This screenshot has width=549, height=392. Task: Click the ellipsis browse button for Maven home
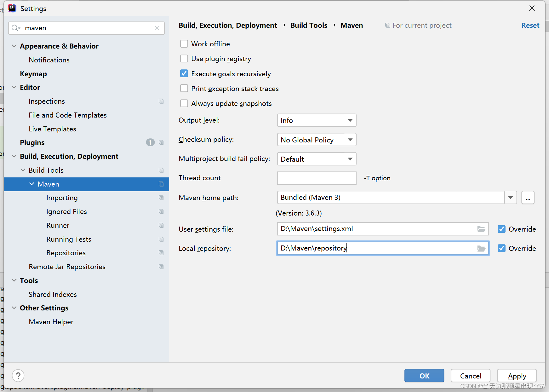528,198
